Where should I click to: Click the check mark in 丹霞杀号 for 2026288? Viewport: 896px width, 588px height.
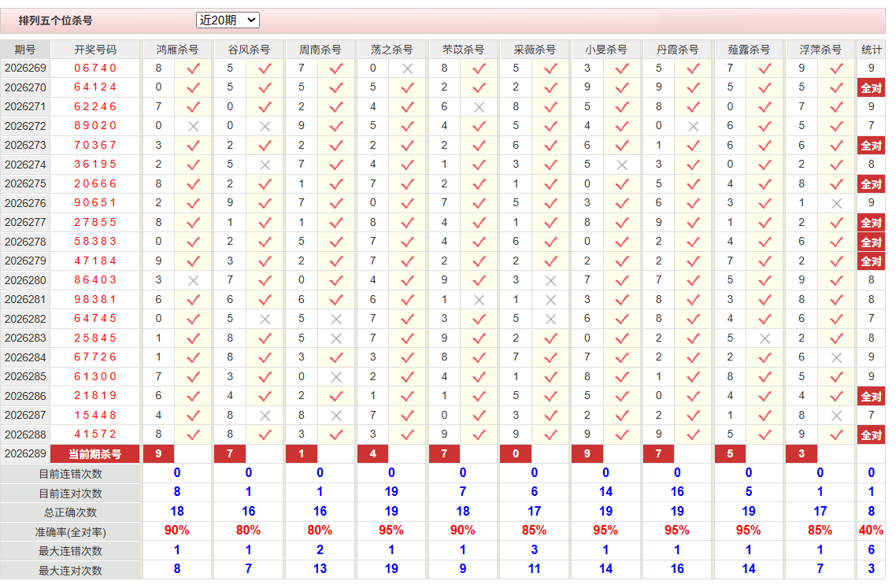(x=693, y=435)
